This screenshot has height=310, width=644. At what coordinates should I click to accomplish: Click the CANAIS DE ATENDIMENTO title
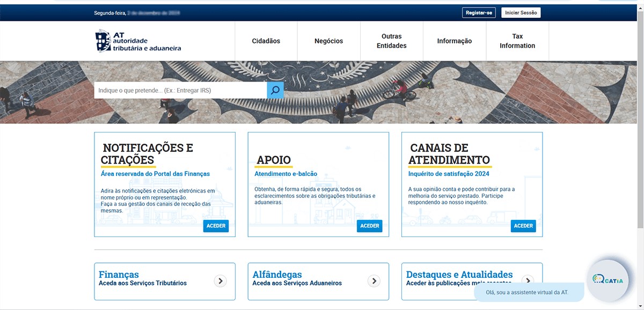coord(449,154)
